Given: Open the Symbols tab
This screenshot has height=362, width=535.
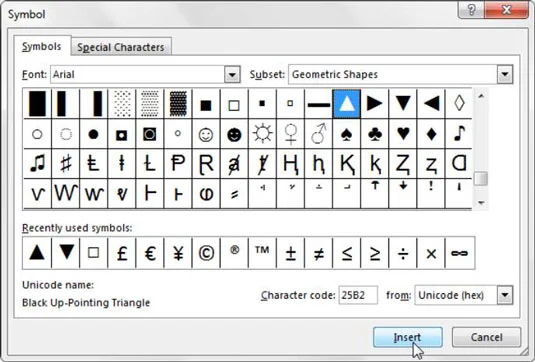Looking at the screenshot, I should point(42,46).
